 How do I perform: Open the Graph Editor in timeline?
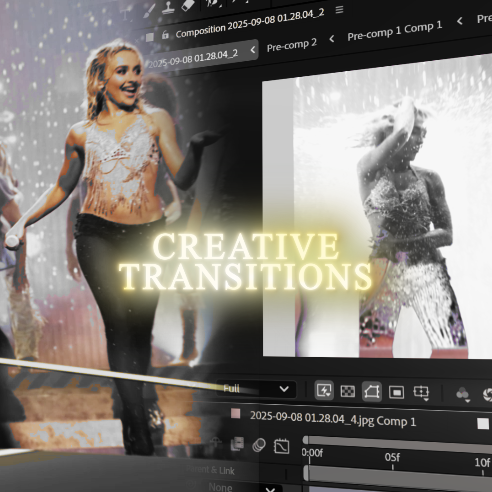pyautogui.click(x=281, y=446)
